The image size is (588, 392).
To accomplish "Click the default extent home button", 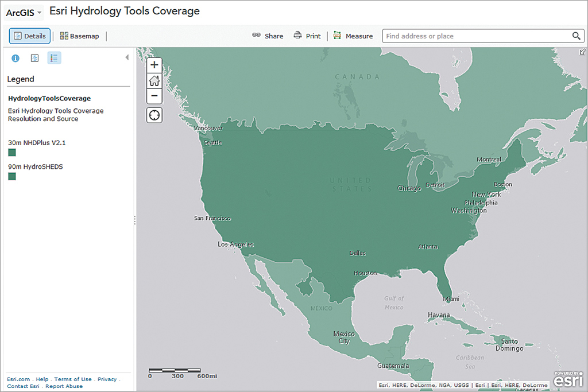I will [x=154, y=80].
